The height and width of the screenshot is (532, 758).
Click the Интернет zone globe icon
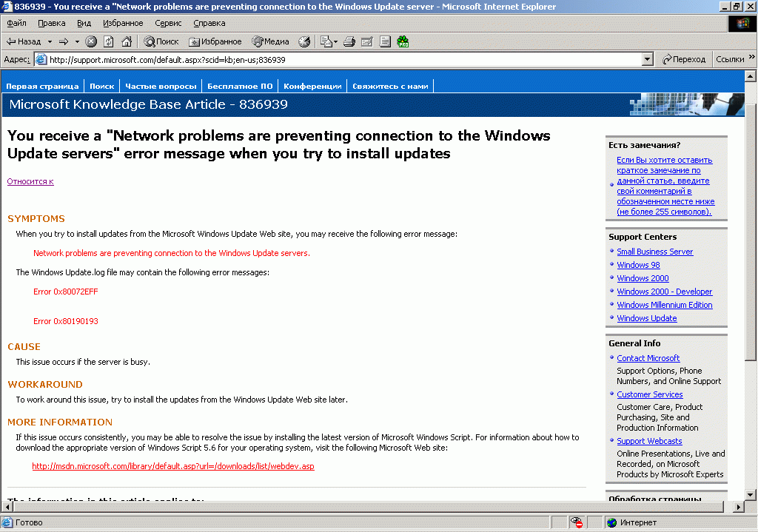tap(612, 522)
